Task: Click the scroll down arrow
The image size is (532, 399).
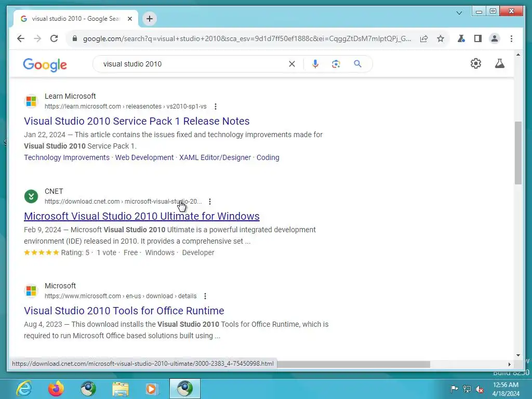Action: pyautogui.click(x=518, y=355)
